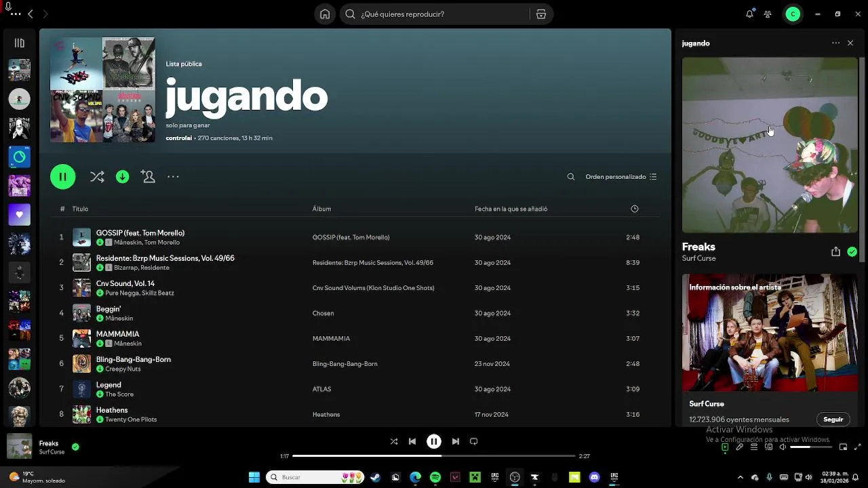Open the three-dot app menu at top-left
Screen dimensions: 868x488
[16, 14]
